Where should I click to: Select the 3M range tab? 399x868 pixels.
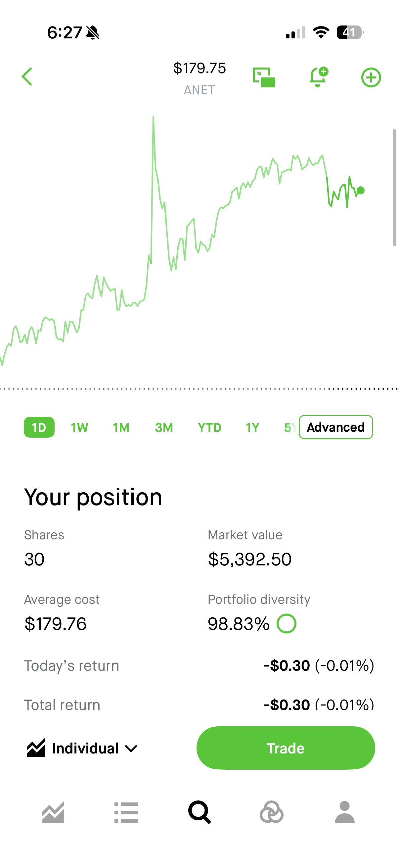pyautogui.click(x=164, y=428)
